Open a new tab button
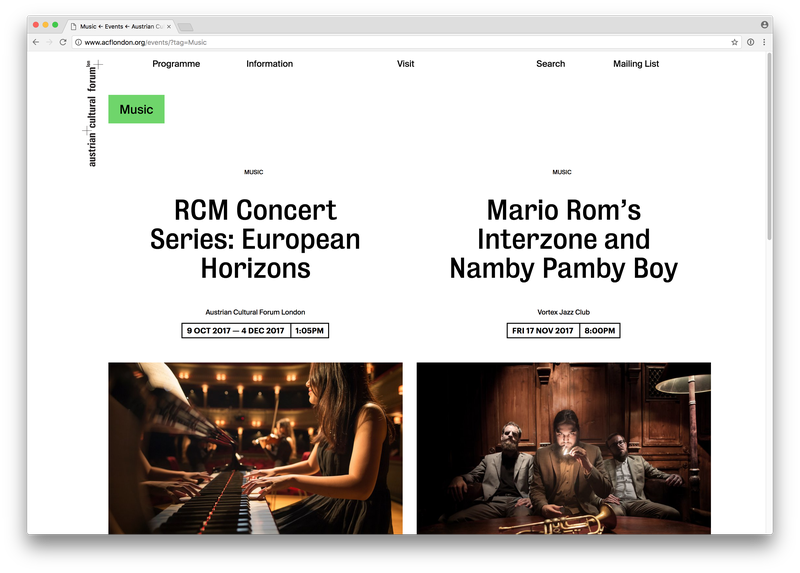 click(185, 27)
